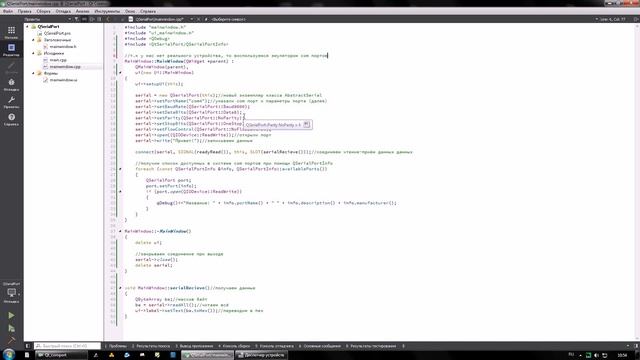Click the kit selector monitor icon

click(x=11, y=293)
